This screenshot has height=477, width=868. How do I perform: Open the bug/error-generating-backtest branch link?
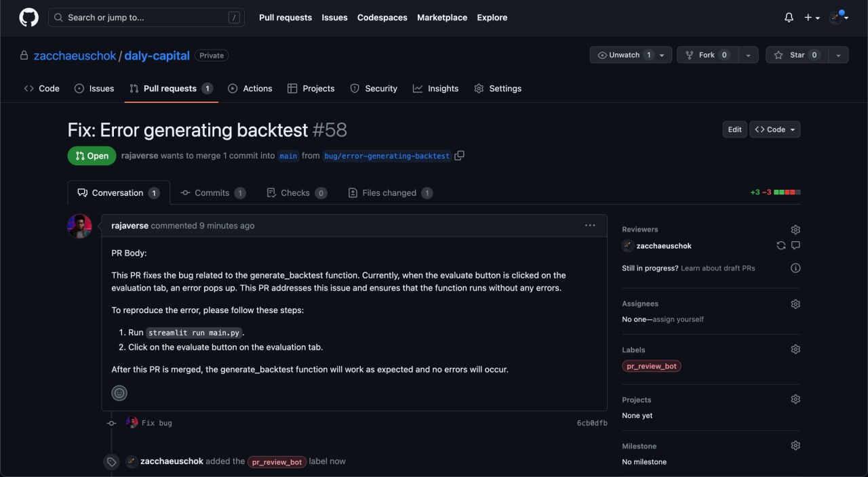387,156
